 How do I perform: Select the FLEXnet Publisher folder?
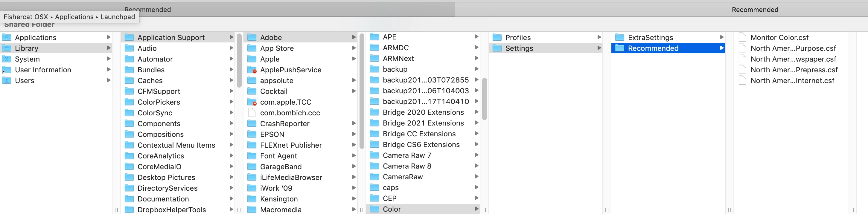pos(301,145)
